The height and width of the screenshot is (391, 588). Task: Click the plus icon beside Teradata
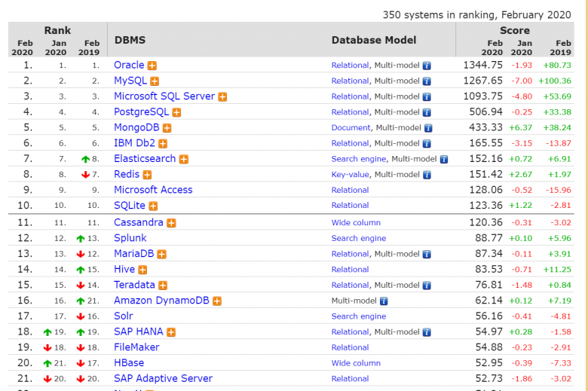(163, 286)
